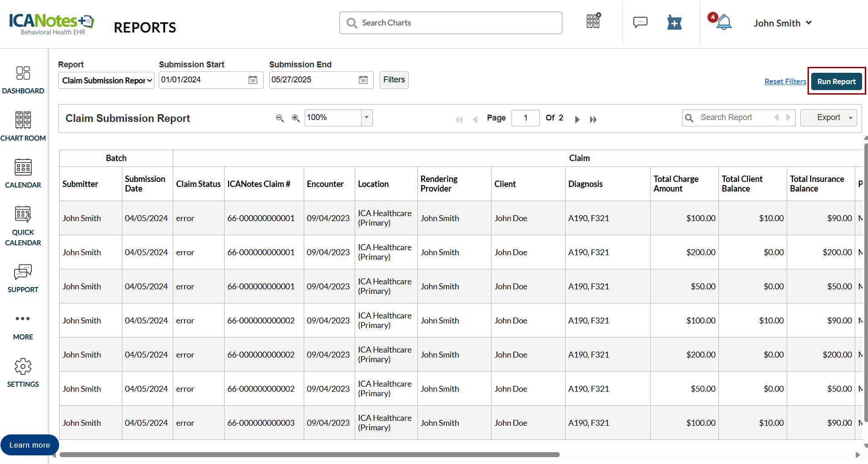Click the magnifier in Search Charts
868x464 pixels.
pos(351,23)
